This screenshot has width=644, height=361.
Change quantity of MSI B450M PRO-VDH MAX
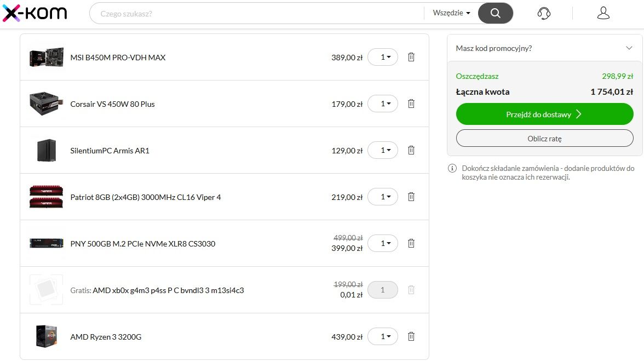click(383, 57)
